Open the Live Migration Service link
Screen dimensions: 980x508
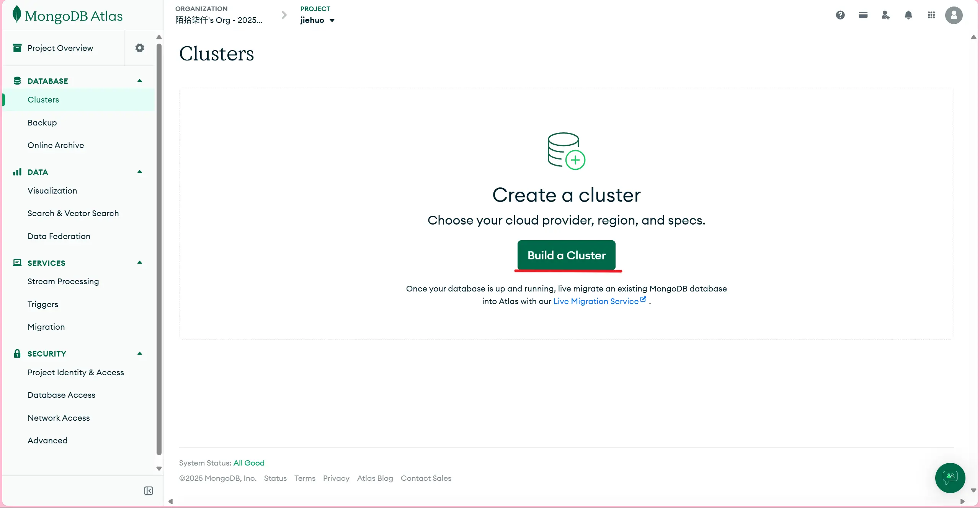click(596, 301)
